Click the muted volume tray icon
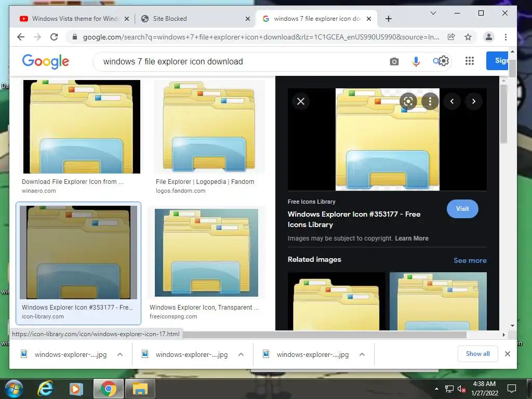Viewport: 532px width, 399px height. (x=461, y=389)
